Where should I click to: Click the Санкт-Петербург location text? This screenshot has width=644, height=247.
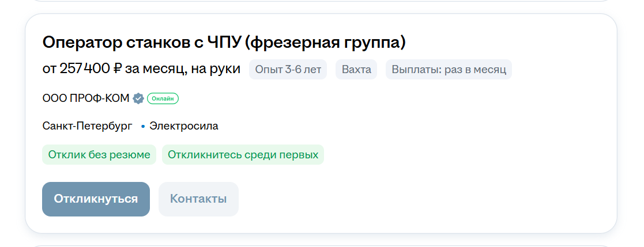pyautogui.click(x=87, y=126)
